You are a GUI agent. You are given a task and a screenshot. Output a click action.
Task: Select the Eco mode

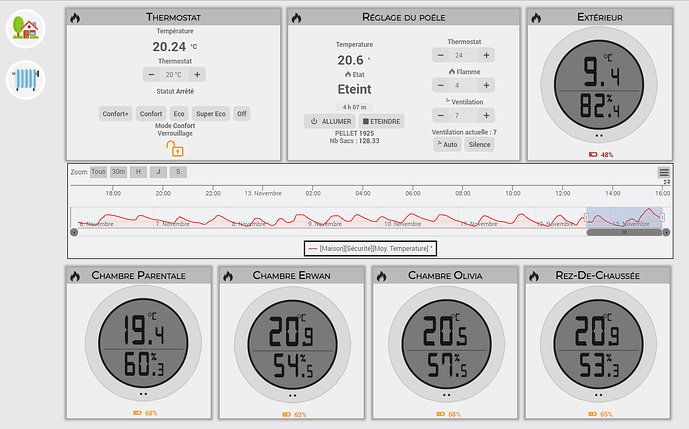pyautogui.click(x=179, y=114)
